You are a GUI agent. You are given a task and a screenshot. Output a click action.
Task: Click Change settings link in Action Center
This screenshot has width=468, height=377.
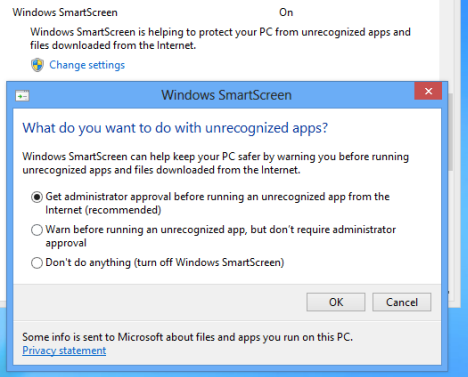(x=87, y=65)
